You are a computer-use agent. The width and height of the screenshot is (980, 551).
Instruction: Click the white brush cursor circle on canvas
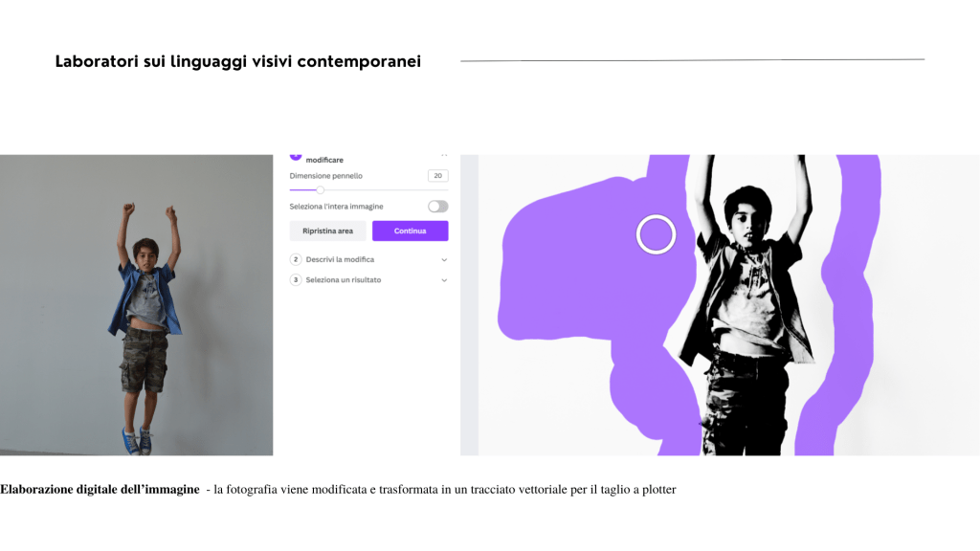[656, 234]
